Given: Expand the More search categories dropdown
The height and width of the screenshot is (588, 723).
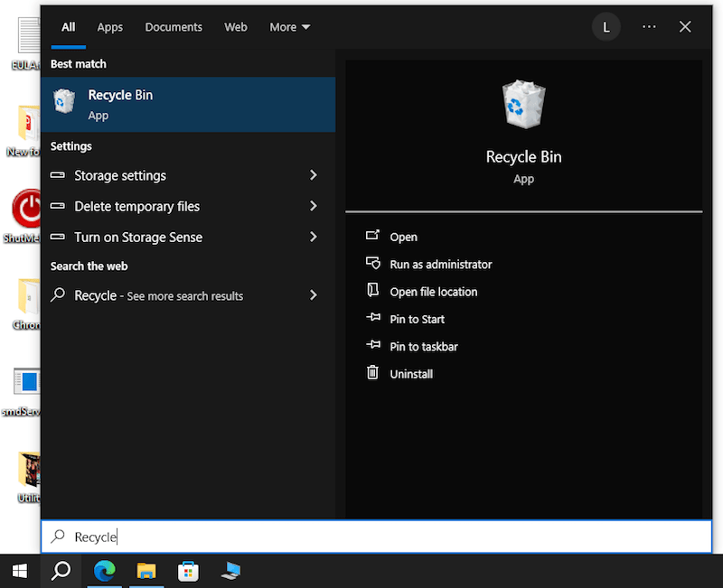Looking at the screenshot, I should point(289,26).
